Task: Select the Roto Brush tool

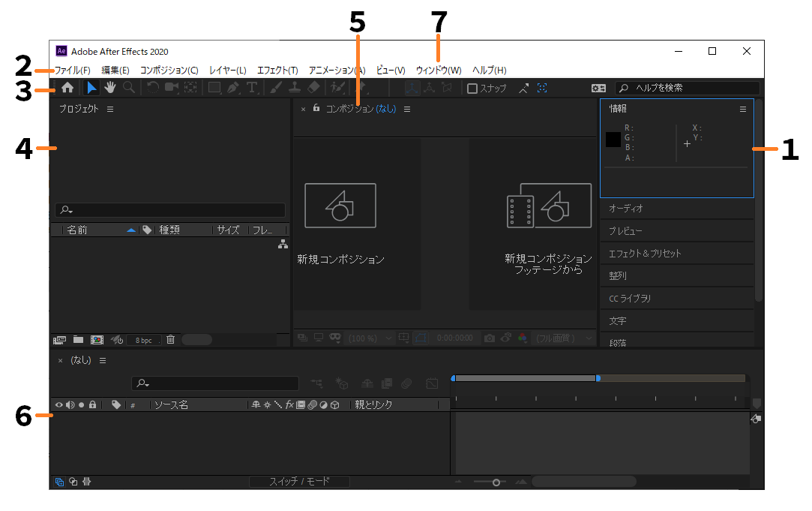Action: [x=337, y=88]
